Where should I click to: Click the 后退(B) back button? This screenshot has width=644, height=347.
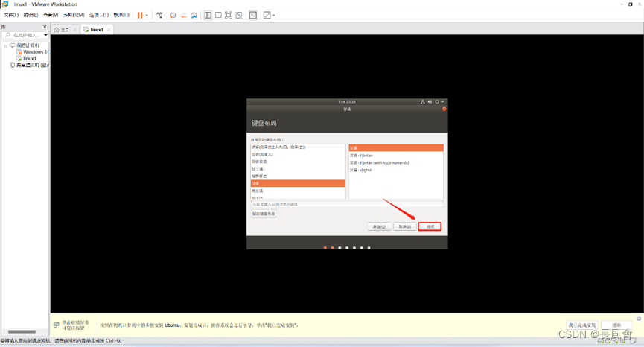[x=404, y=226]
